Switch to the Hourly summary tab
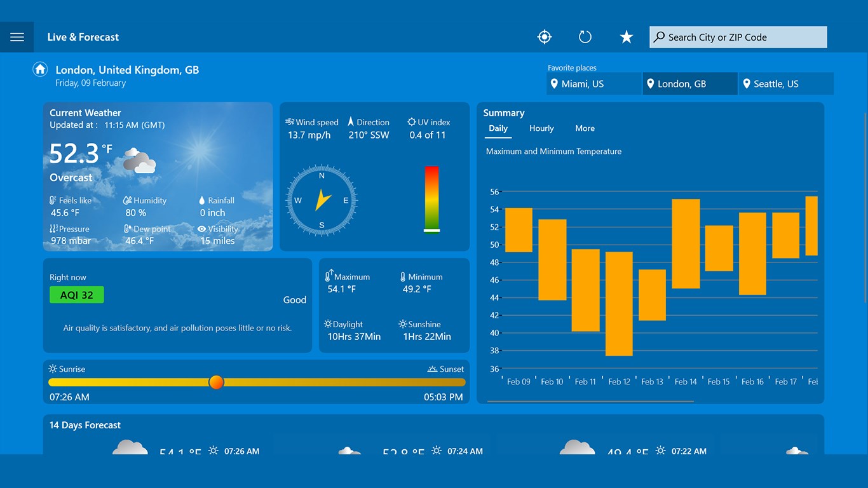Viewport: 868px width, 488px height. tap(541, 128)
